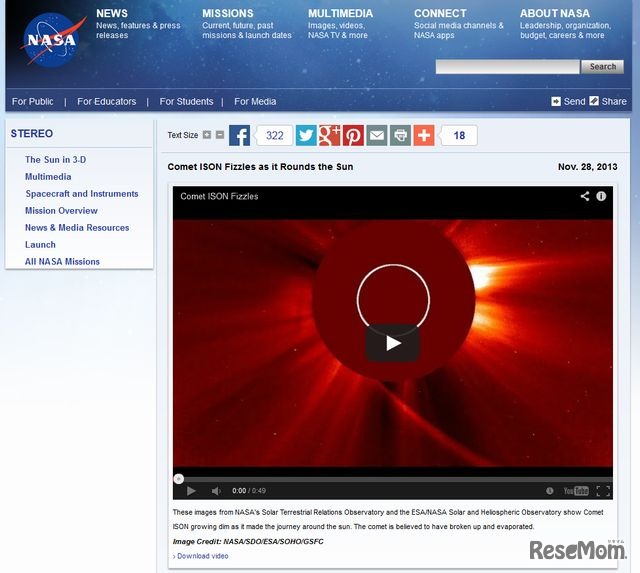Share the article on Facebook

[239, 136]
